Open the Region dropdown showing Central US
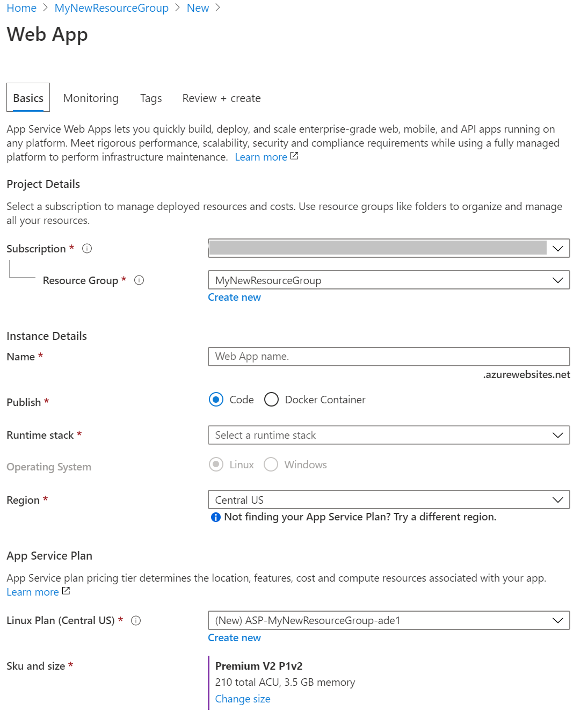The height and width of the screenshot is (725, 588). pyautogui.click(x=557, y=499)
